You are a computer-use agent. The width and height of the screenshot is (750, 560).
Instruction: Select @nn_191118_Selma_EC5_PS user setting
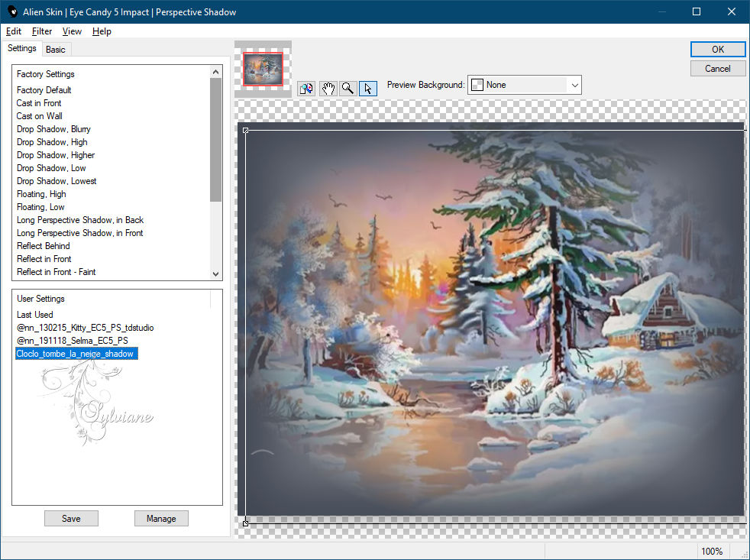click(73, 340)
